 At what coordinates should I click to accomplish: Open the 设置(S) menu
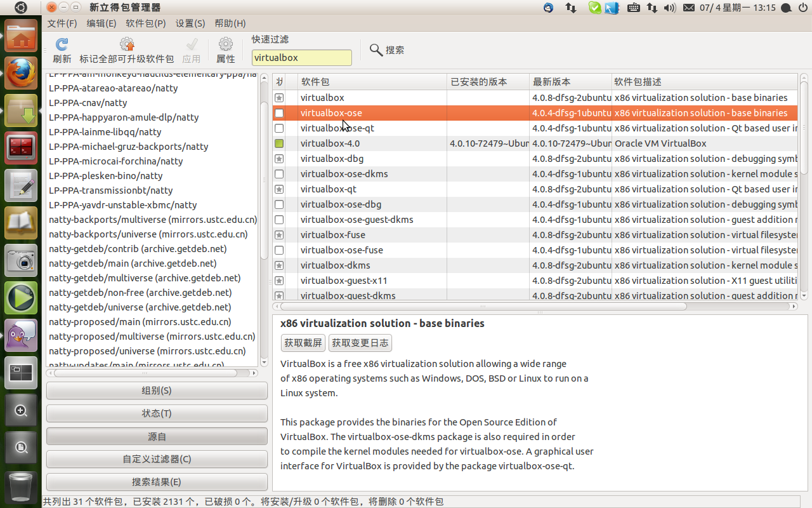click(190, 23)
